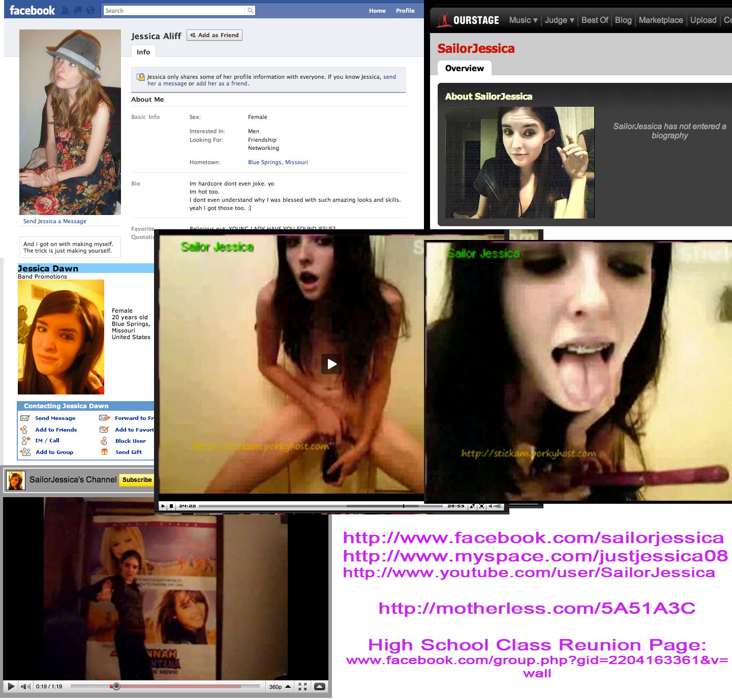The width and height of the screenshot is (732, 700).
Task: Click the 'add her as a friend' link
Action: click(x=222, y=83)
